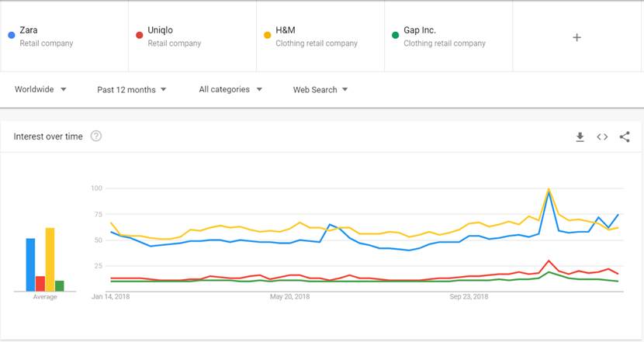The image size is (644, 342).
Task: Click the red dot beside Uniqlo
Action: [x=139, y=34]
